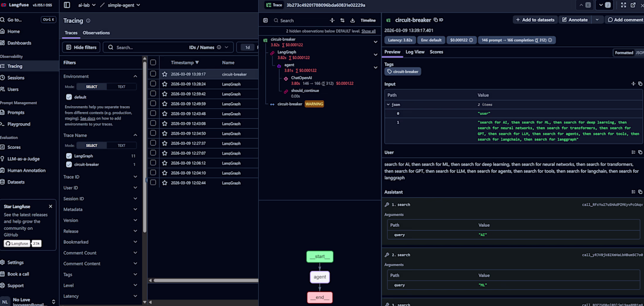Click the Show all hidden observations link
Viewport: 644px width, 306px height.
[368, 31]
